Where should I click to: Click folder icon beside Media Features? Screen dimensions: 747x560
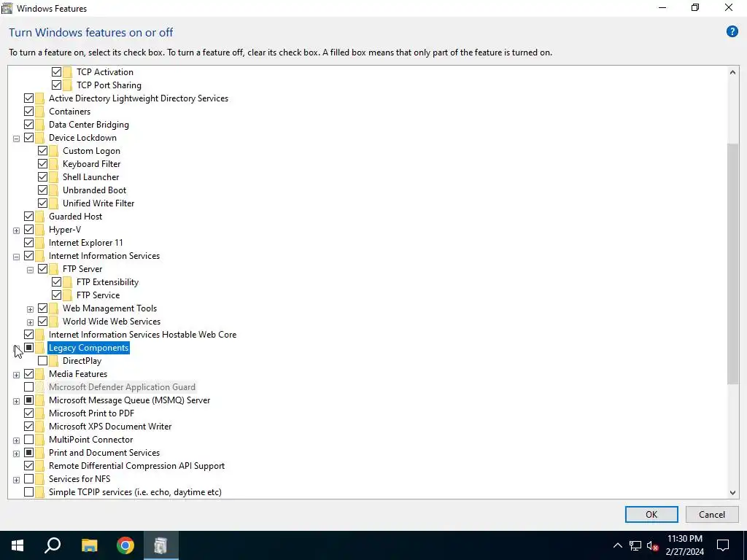40,374
